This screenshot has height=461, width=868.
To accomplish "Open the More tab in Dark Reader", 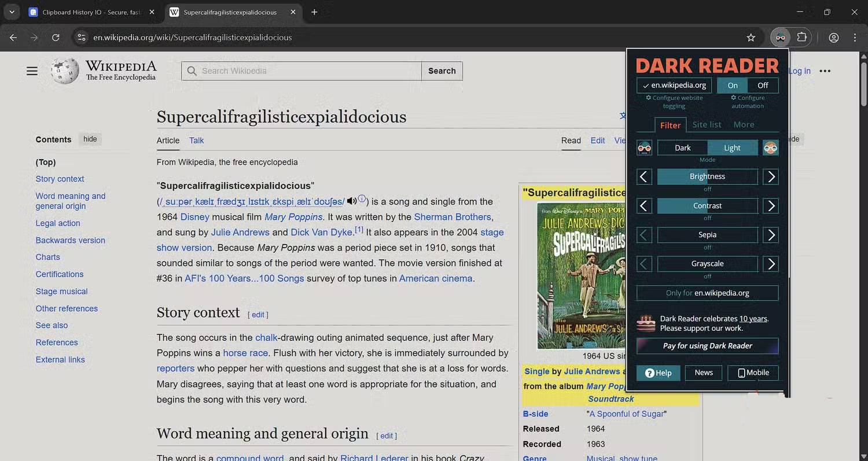I will click(x=743, y=124).
